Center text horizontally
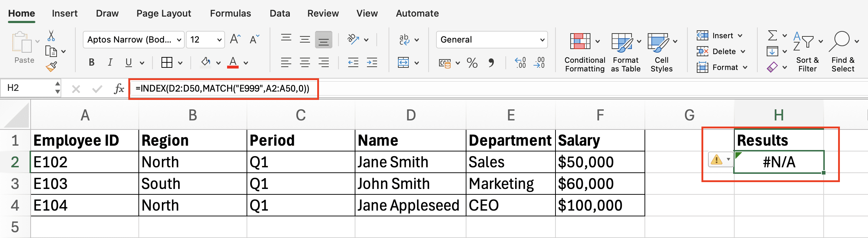868x238 pixels. coord(305,62)
